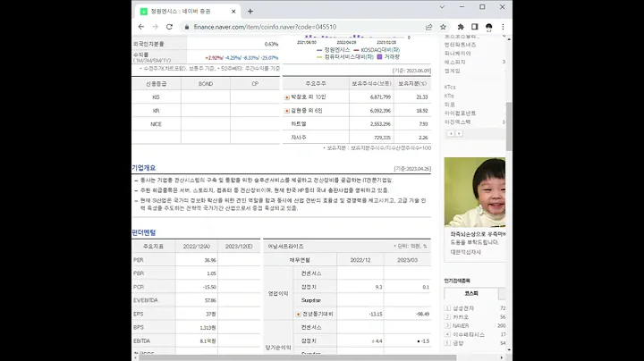Open KTcs in the sidebar stock list
The image size is (644, 361).
pyautogui.click(x=450, y=87)
